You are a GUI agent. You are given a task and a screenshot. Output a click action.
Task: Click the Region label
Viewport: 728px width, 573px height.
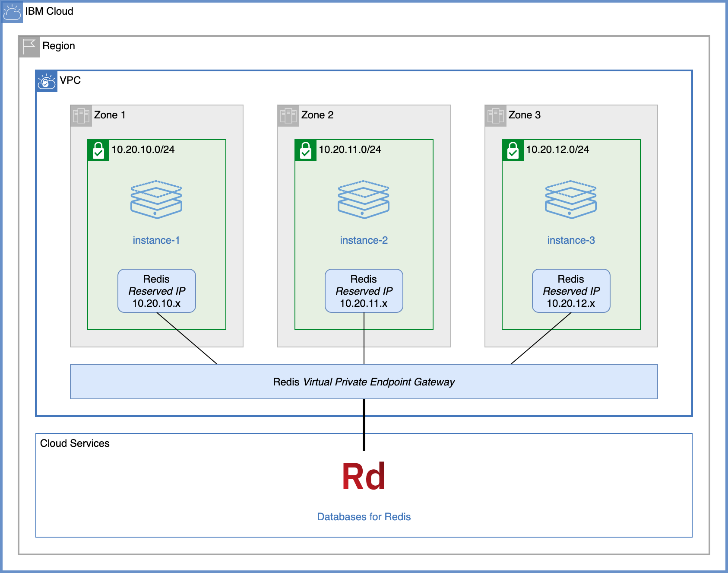(x=59, y=46)
